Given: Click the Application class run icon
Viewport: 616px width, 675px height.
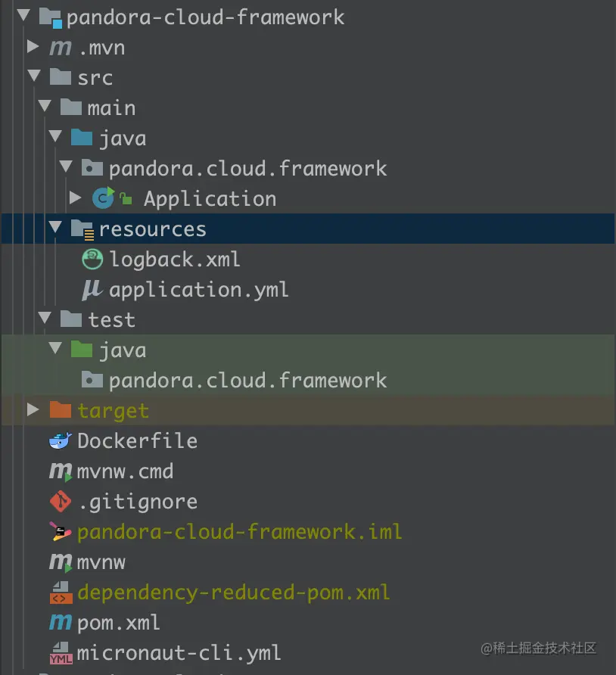Looking at the screenshot, I should (x=103, y=199).
